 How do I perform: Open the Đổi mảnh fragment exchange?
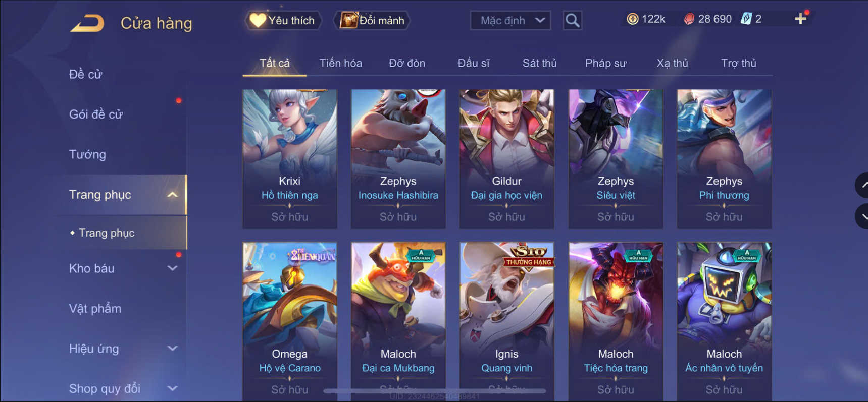[x=372, y=20]
